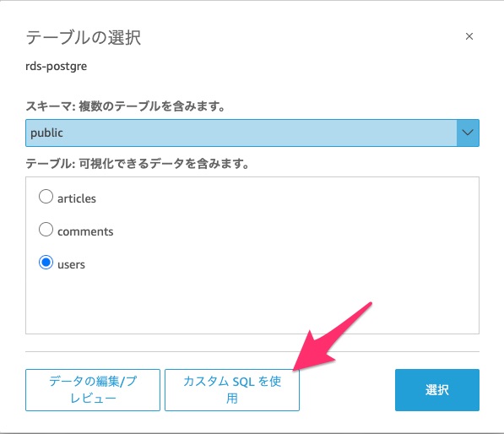Confirm with the blue 選択 button
504x434 pixels.
coord(437,390)
